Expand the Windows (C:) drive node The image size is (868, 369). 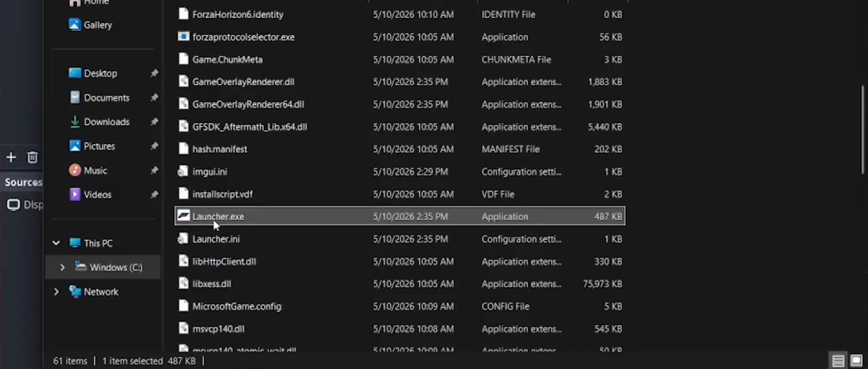62,267
